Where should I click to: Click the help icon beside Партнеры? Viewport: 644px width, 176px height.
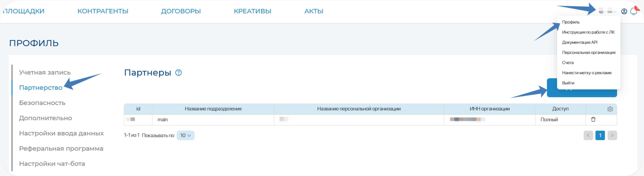coord(178,73)
